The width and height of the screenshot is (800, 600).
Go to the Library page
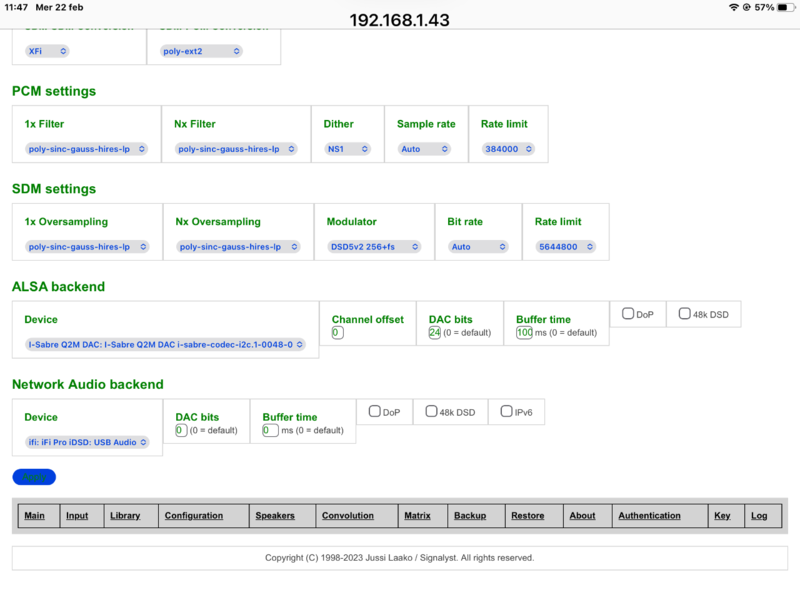[125, 516]
